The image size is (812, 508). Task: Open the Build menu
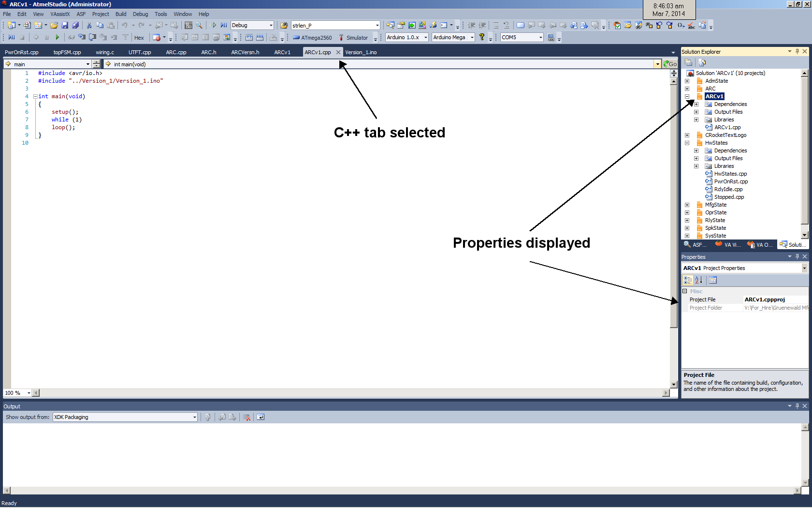pos(121,14)
